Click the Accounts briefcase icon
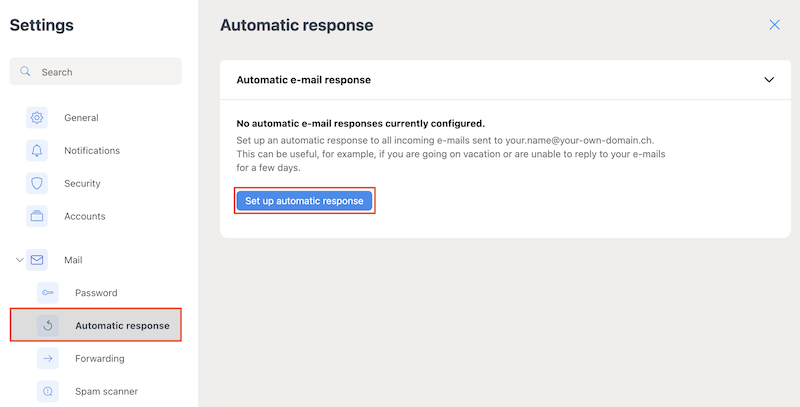Image resolution: width=800 pixels, height=407 pixels. (x=37, y=216)
